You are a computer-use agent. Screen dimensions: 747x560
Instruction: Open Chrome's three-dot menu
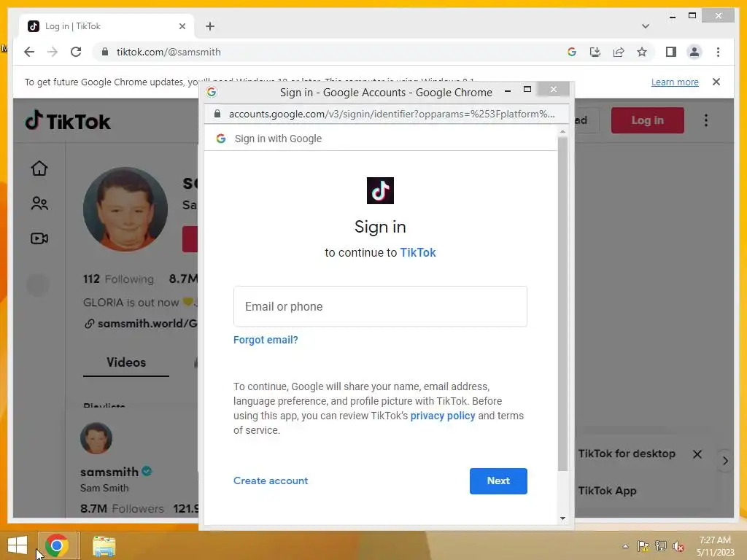pos(718,52)
